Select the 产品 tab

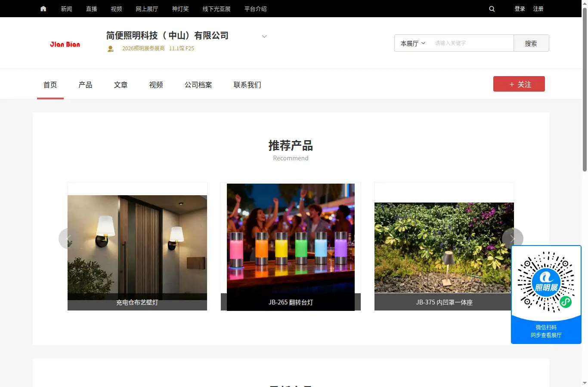coord(85,85)
